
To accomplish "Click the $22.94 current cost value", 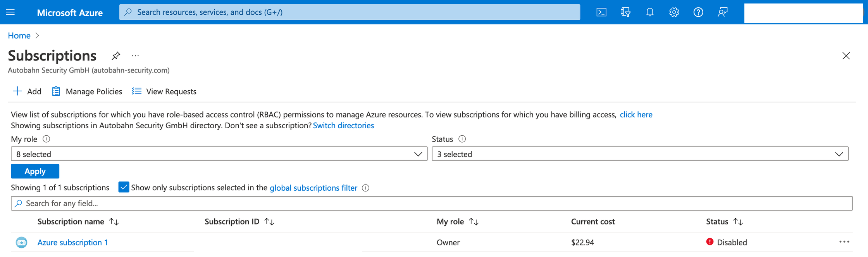I will point(582,242).
